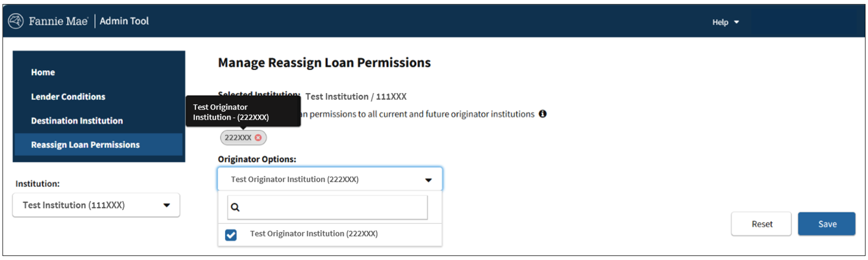
Task: Click the 222XXX chip label
Action: pos(238,138)
